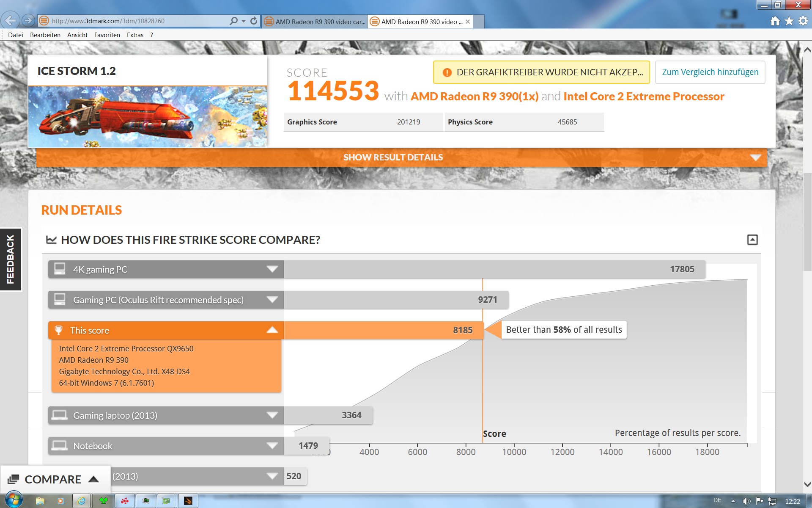
Task: Click the Favorites star icon
Action: (789, 21)
